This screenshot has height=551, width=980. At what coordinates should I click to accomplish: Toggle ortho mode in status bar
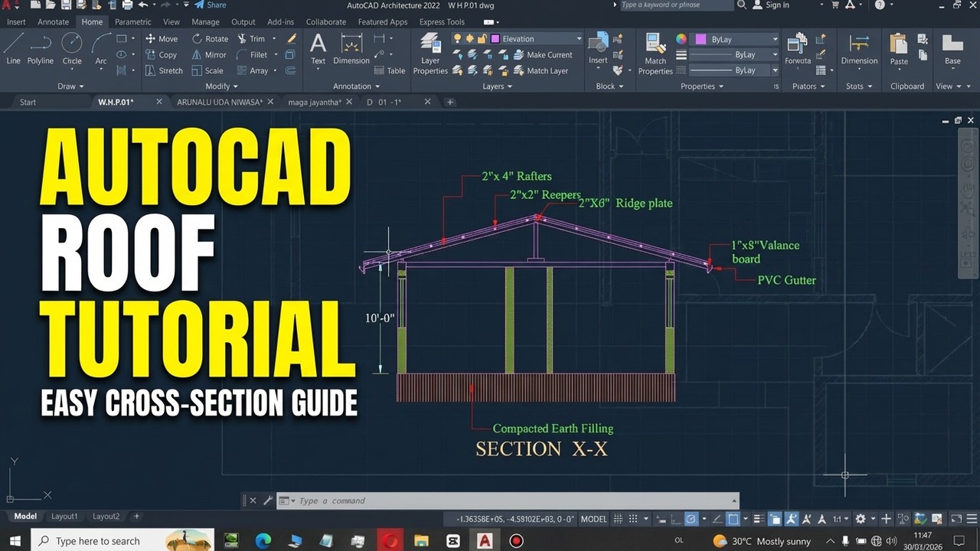pyautogui.click(x=675, y=519)
